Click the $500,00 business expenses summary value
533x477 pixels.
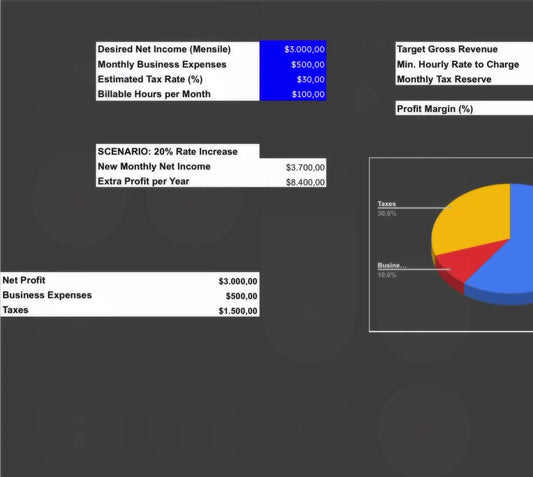point(242,296)
